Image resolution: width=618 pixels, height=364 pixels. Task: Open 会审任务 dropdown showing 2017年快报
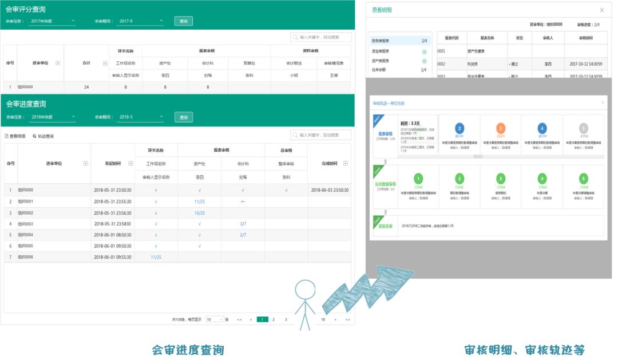click(52, 21)
